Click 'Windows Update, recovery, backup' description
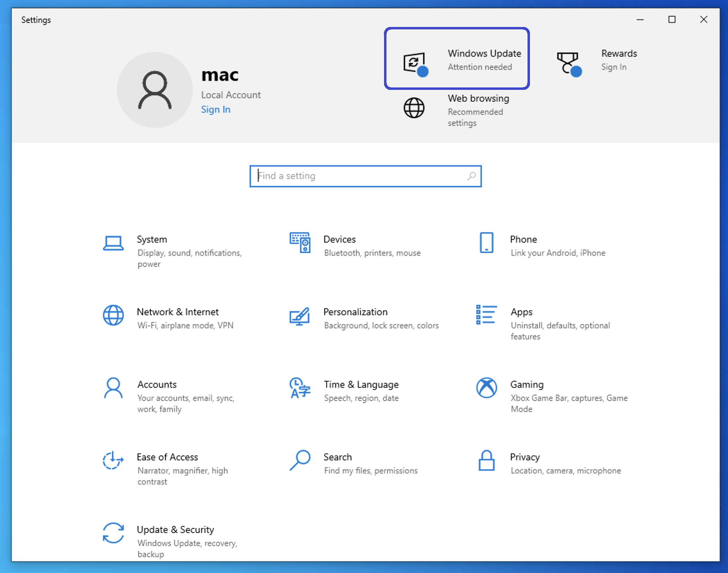The height and width of the screenshot is (573, 728). click(187, 549)
